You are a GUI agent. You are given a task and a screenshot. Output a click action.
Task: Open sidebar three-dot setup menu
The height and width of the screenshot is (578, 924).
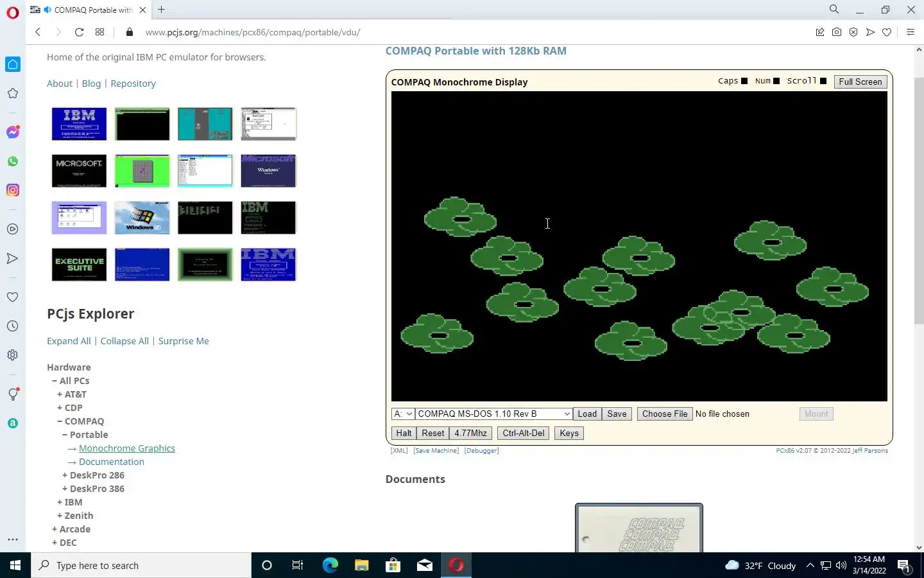(12, 539)
